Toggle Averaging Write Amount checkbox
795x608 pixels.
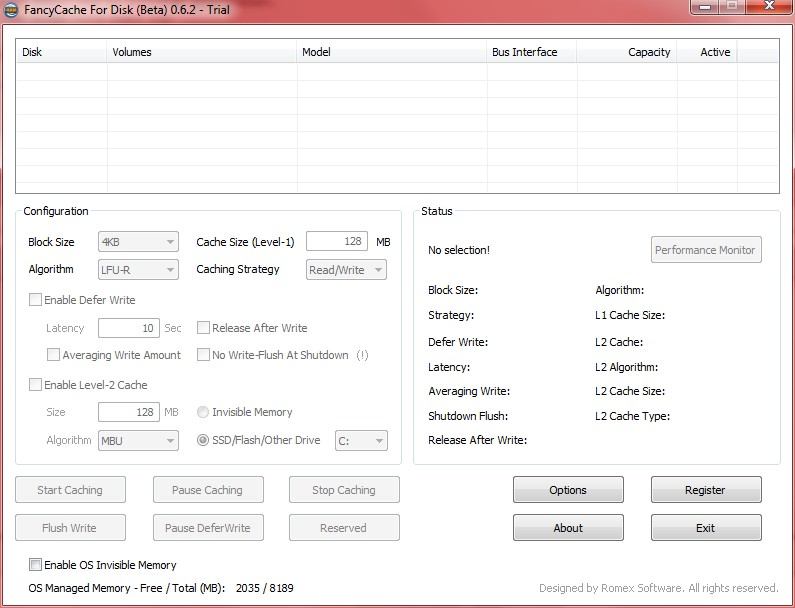pos(53,354)
